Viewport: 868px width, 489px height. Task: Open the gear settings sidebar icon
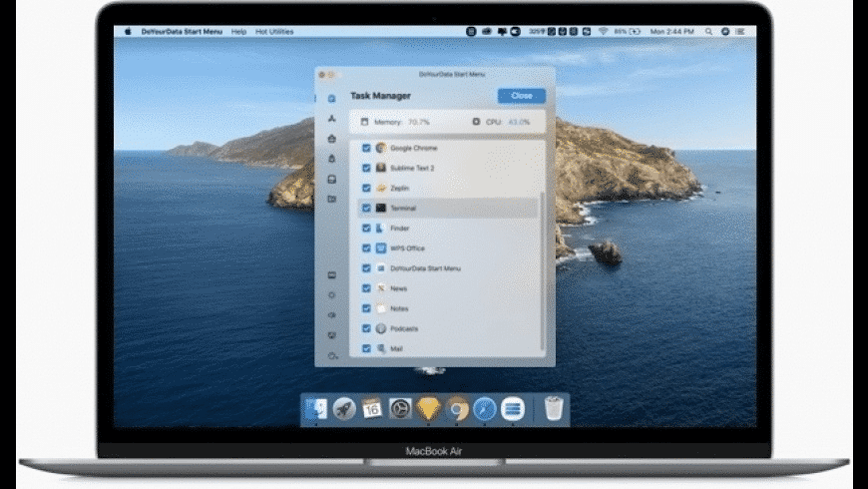[x=331, y=295]
